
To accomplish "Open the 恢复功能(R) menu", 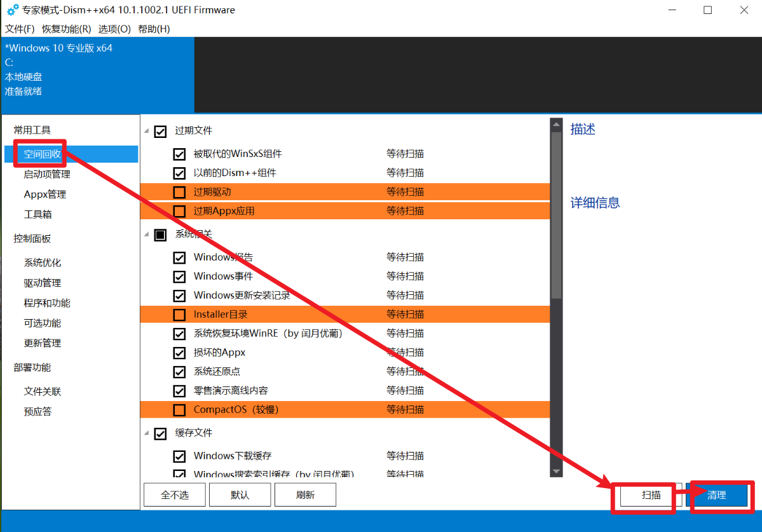I will (x=67, y=29).
